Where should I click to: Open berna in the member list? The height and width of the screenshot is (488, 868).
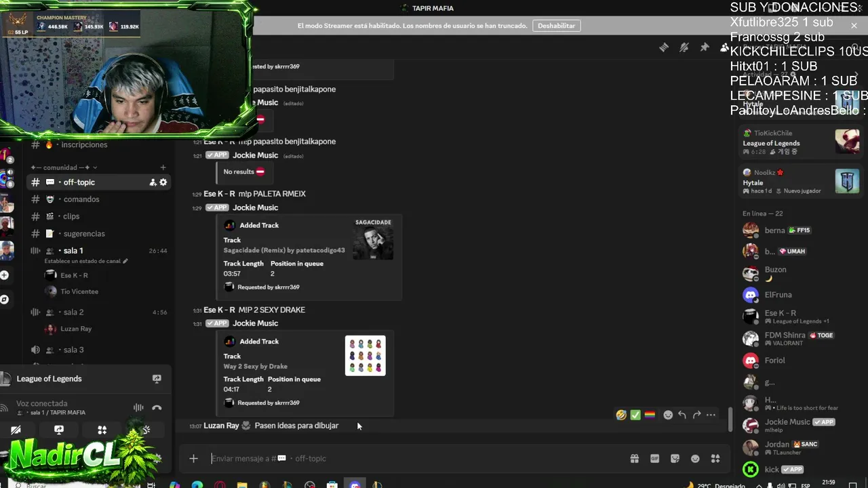799,230
